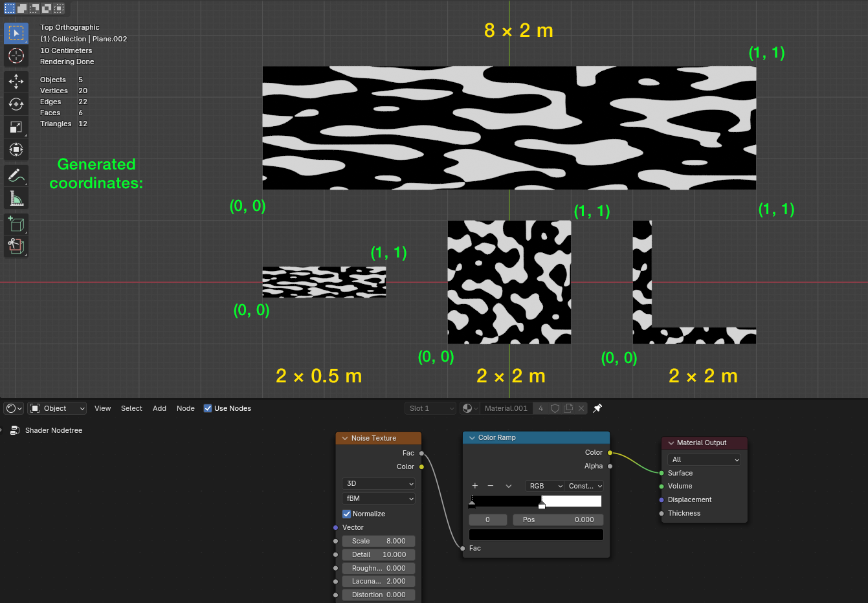Click the Displacement input socket

pyautogui.click(x=662, y=499)
